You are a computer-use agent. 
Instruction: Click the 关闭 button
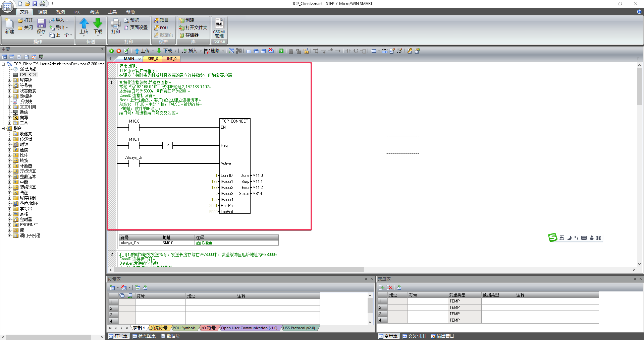[25, 27]
